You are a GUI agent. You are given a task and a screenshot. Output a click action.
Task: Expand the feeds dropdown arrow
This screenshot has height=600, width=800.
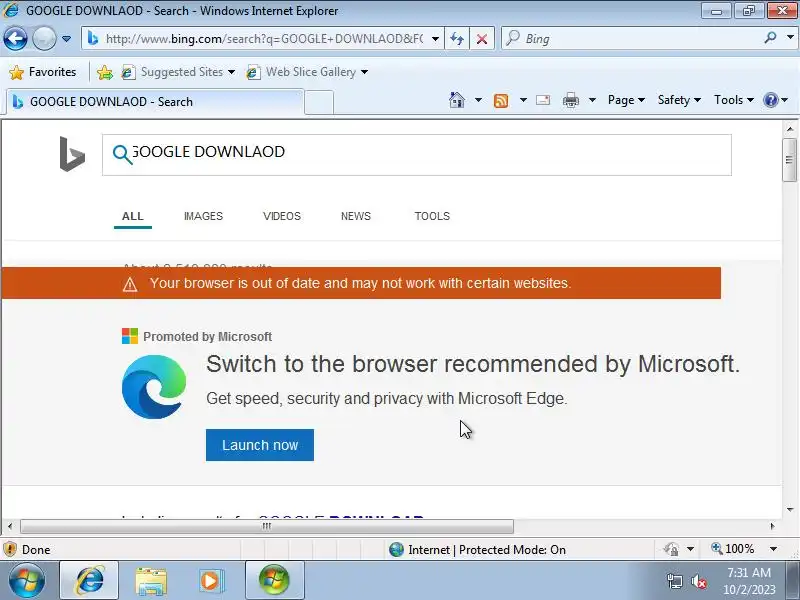(x=523, y=100)
